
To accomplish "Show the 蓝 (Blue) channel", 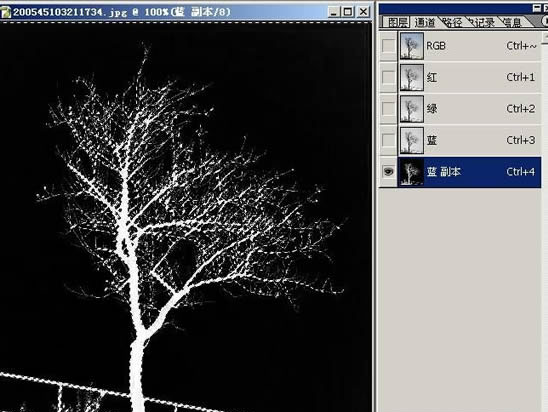I will [x=388, y=140].
